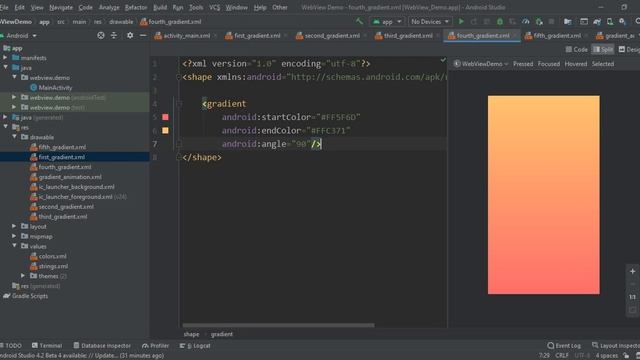Click the 4 spaces indent status entry

coord(607,356)
